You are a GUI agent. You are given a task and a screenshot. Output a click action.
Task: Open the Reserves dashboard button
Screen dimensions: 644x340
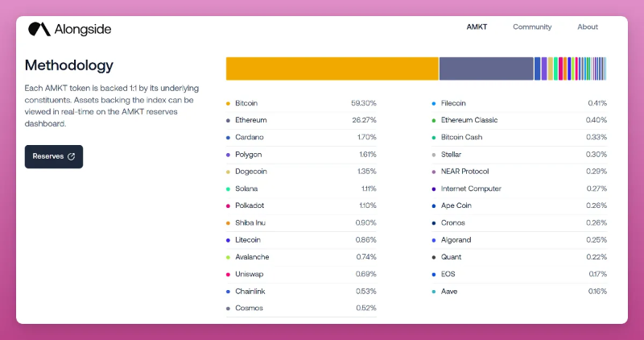coord(53,156)
